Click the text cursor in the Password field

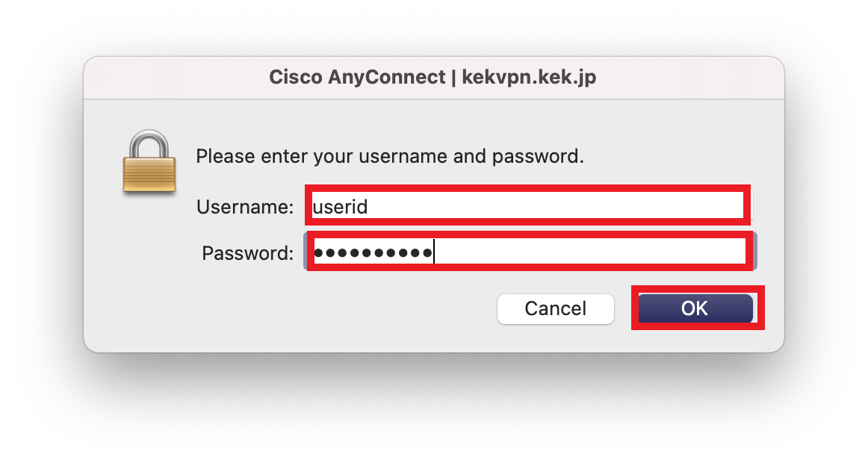[x=435, y=252]
